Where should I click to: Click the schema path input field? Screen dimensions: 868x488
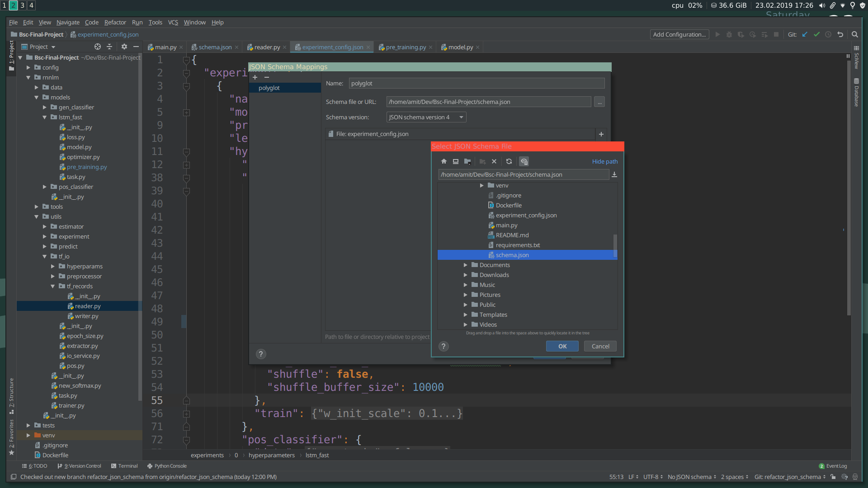click(x=524, y=175)
